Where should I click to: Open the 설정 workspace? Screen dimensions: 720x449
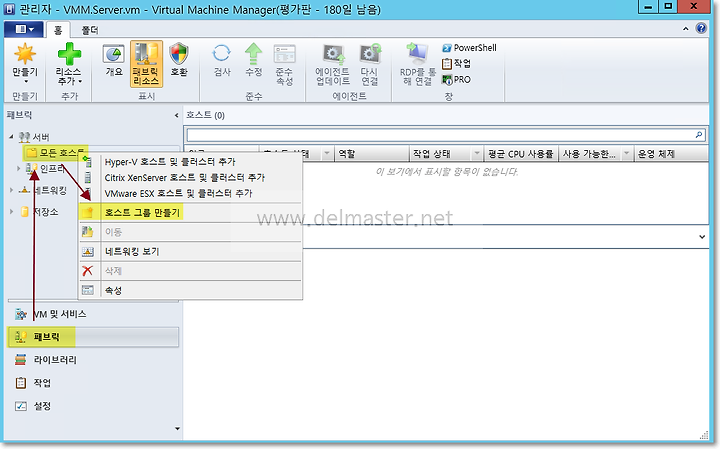93,406
